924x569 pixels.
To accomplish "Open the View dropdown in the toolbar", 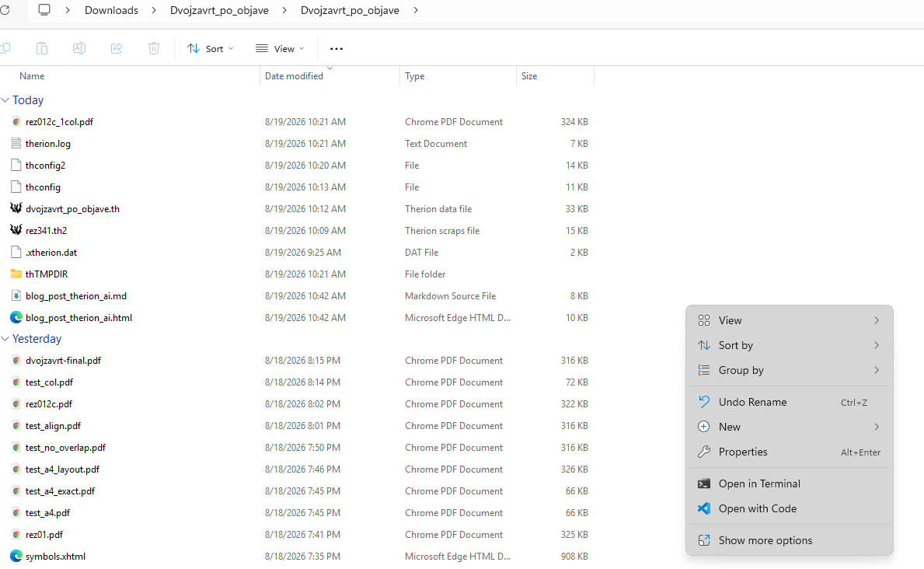I will click(280, 49).
